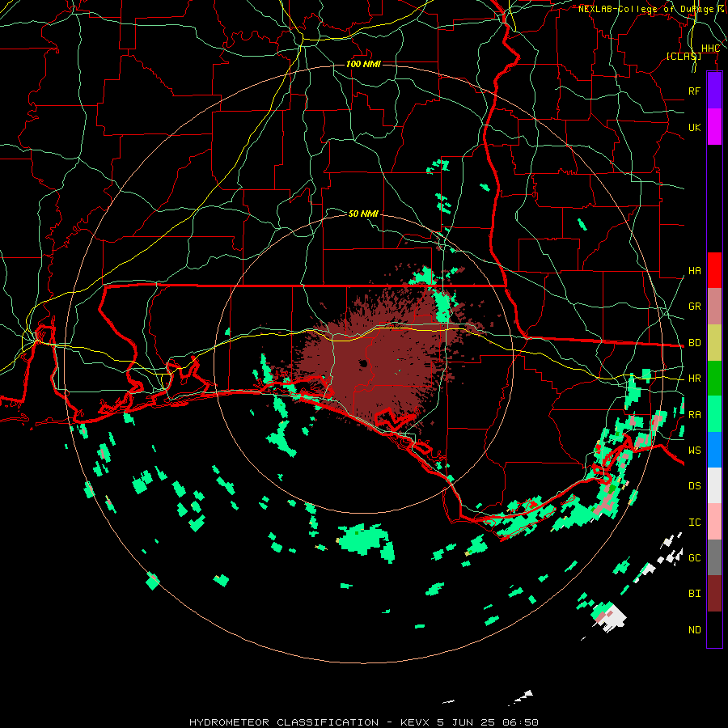The width and height of the screenshot is (728, 728).
Task: Click the WS legend label
Action: 695,451
